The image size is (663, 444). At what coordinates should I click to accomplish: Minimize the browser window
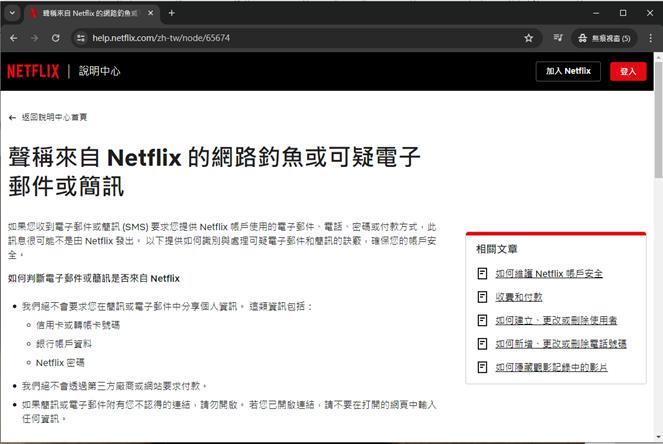pos(596,13)
